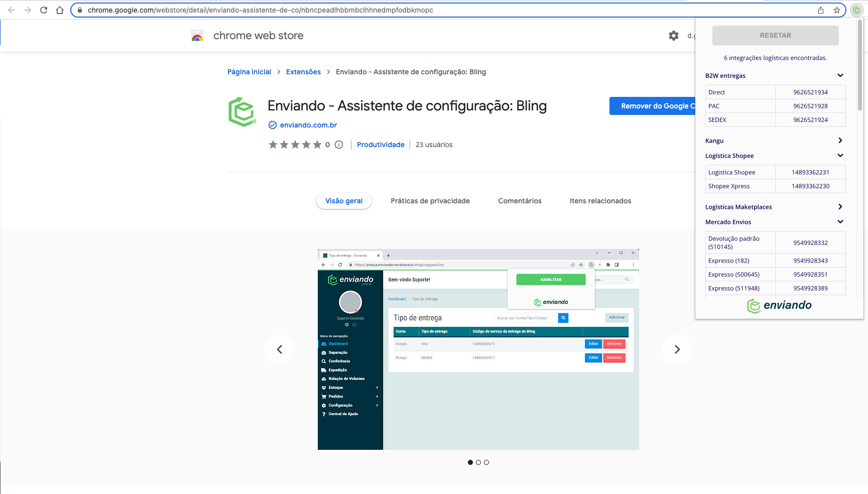Image resolution: width=868 pixels, height=494 pixels.
Task: Open the browser home icon
Action: pyautogui.click(x=60, y=10)
